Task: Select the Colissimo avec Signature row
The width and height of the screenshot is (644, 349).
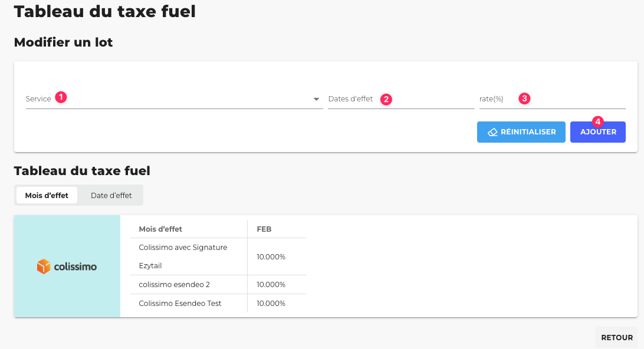Action: pos(183,248)
